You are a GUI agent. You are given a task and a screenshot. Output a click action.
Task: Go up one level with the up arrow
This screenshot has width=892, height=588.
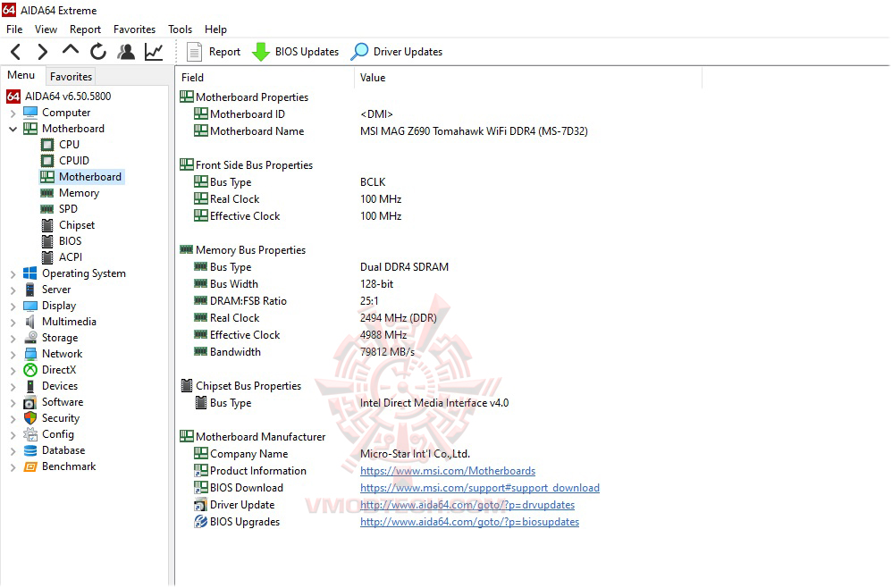point(71,51)
